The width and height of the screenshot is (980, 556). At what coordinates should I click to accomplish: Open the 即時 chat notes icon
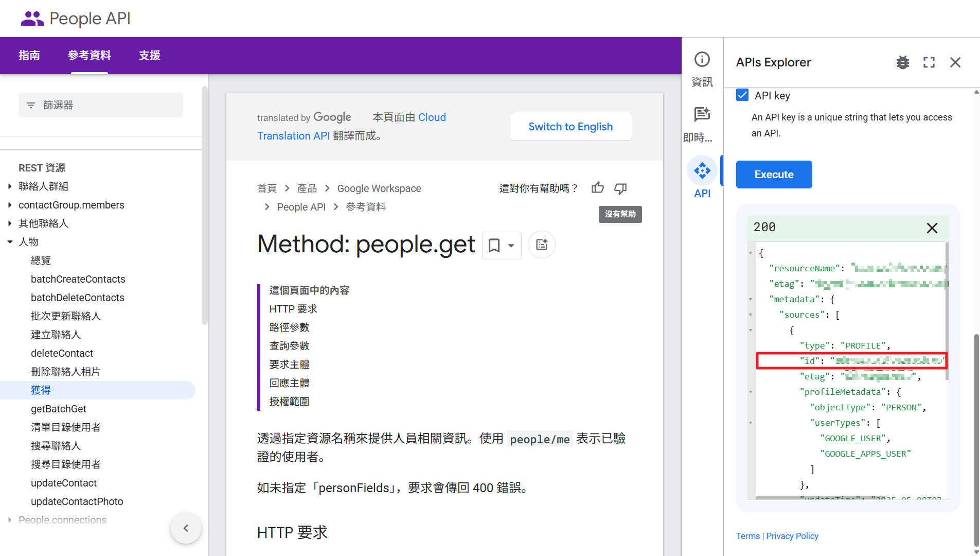tap(702, 114)
